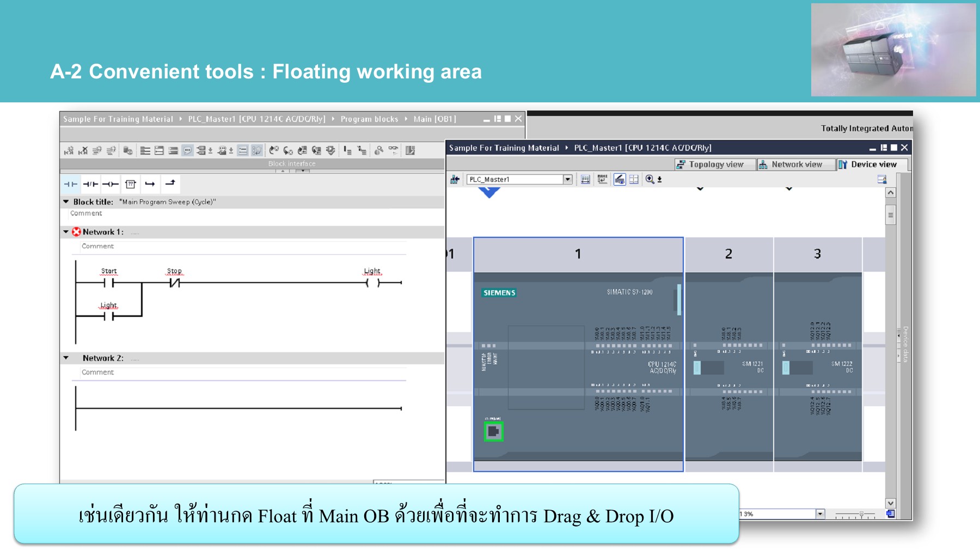Insert a normally open contact in the ladder
Viewport: 980px width, 551px height.
pos(71,184)
